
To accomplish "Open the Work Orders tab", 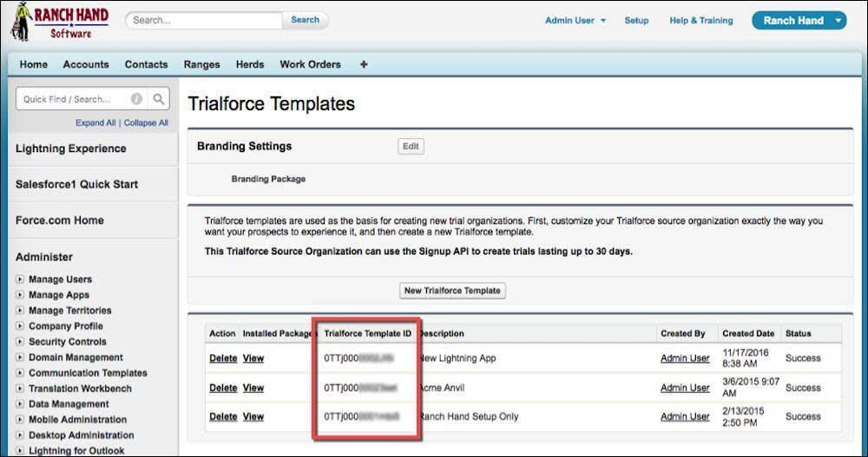I will pyautogui.click(x=310, y=64).
